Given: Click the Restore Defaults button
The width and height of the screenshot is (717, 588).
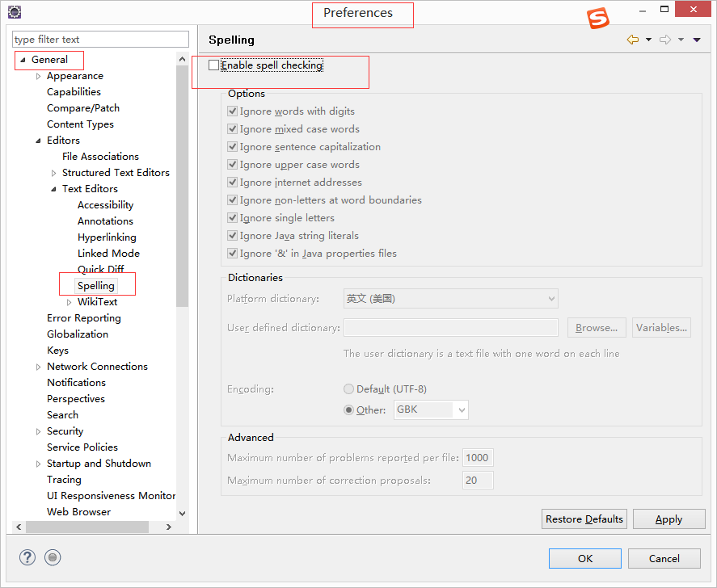Looking at the screenshot, I should coord(584,519).
